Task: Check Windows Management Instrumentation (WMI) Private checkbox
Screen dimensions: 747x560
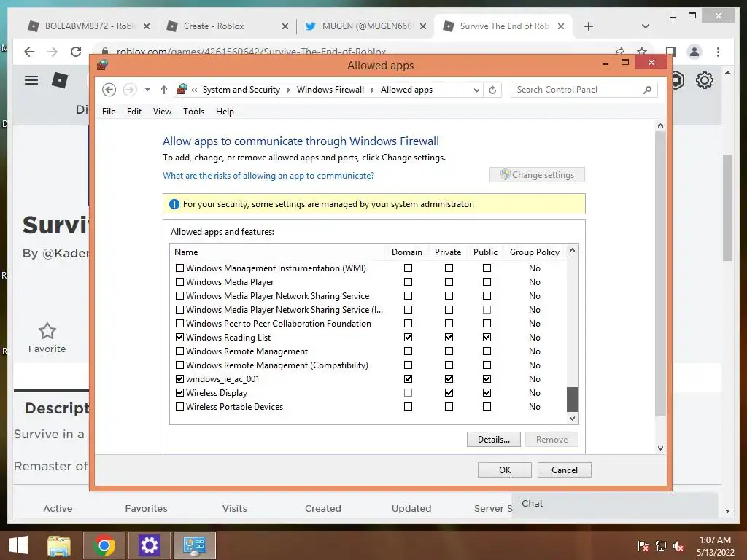Action: pyautogui.click(x=449, y=268)
